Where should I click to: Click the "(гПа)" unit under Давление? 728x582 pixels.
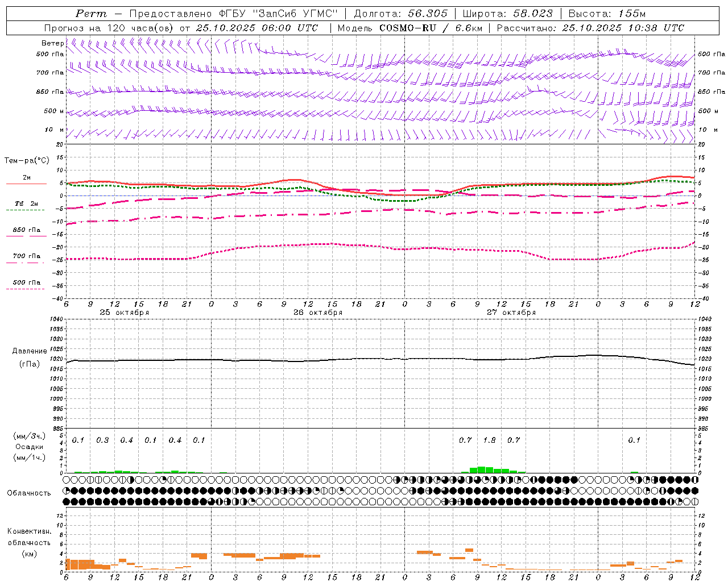(x=30, y=364)
